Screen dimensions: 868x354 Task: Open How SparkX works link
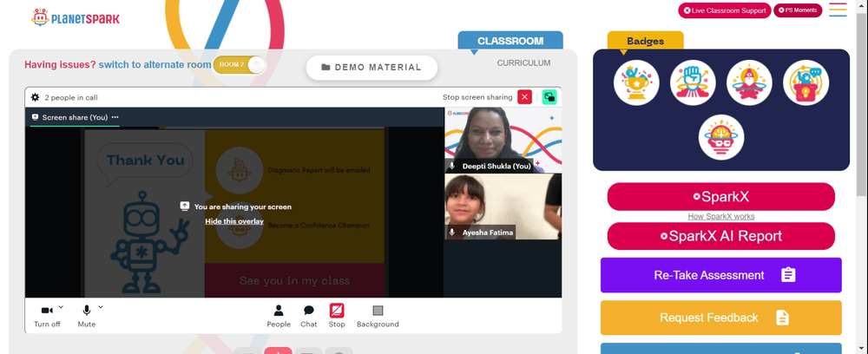721,216
